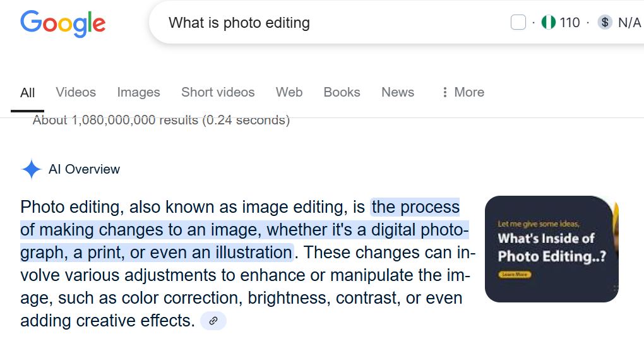The width and height of the screenshot is (644, 346).
Task: Go to the Short videos tab
Action: pos(218,92)
